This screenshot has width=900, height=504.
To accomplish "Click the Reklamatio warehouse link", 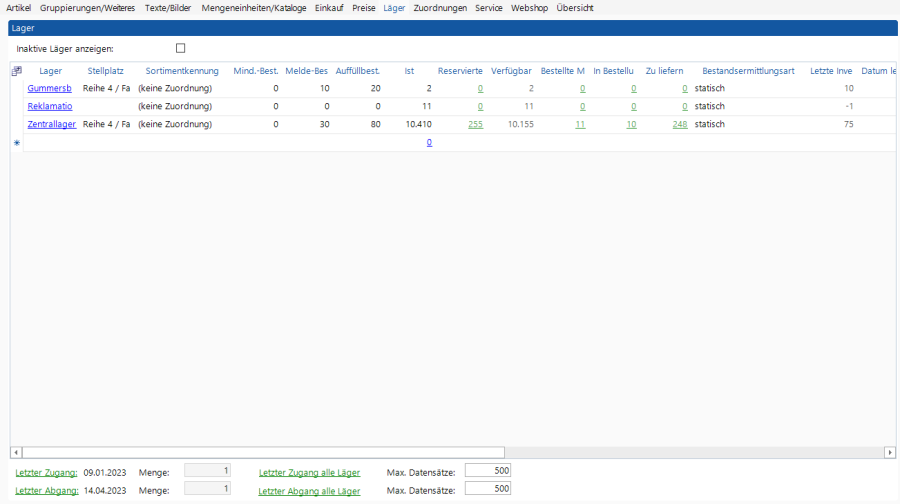I will 49,106.
